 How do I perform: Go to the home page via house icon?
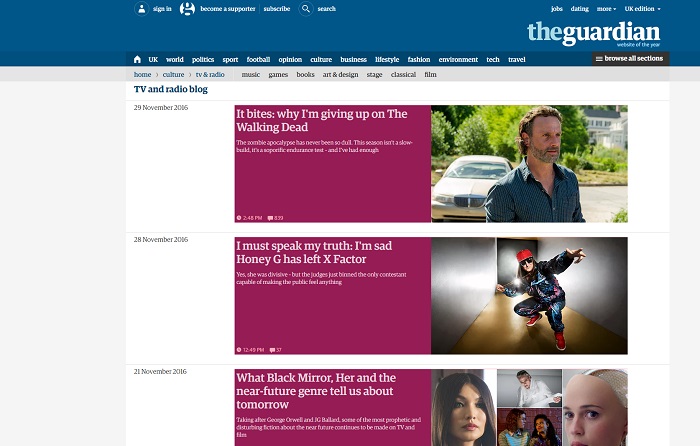[137, 59]
